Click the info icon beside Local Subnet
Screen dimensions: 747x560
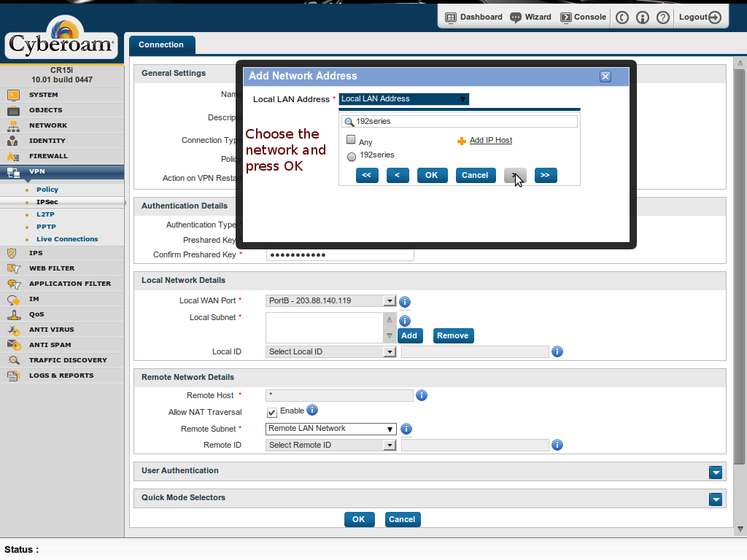click(x=404, y=321)
